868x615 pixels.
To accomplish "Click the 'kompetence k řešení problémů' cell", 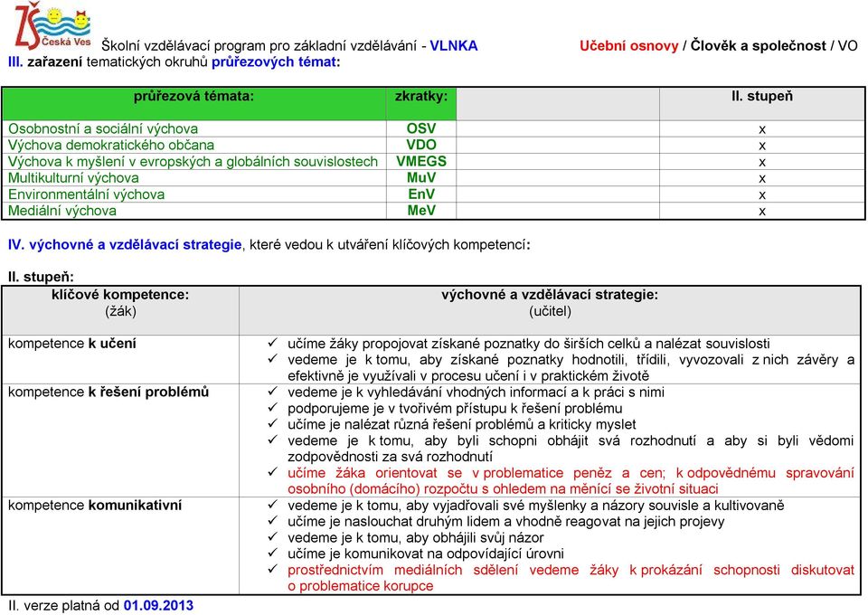I will click(x=120, y=440).
